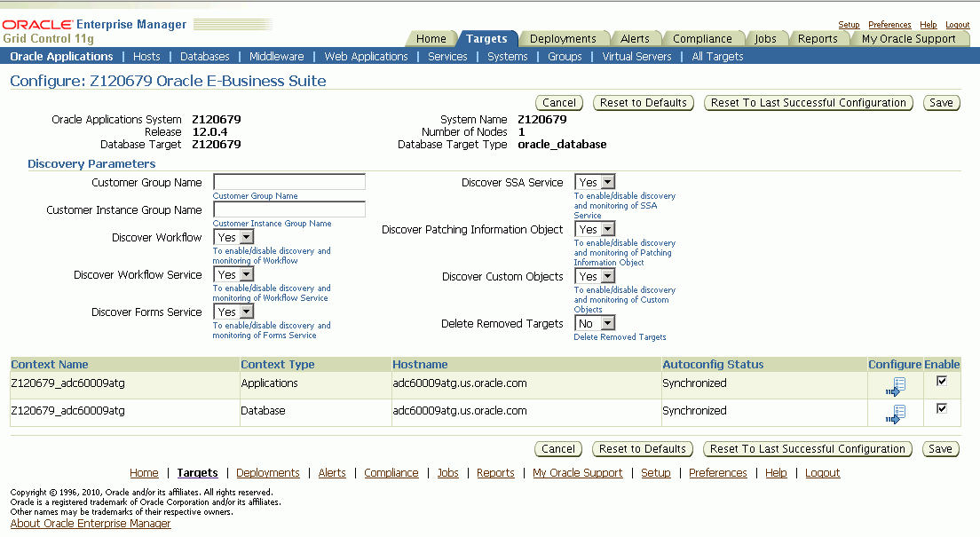The width and height of the screenshot is (980, 537).
Task: Click the bottom Cancel button
Action: 558,449
